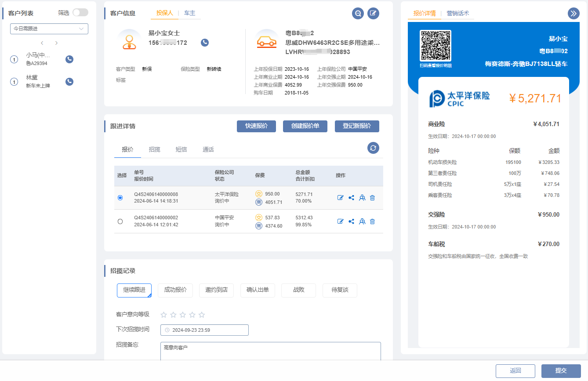Focus the 招揽备忘 text area
Viewport: 588px width, 381px height.
pyautogui.click(x=271, y=351)
